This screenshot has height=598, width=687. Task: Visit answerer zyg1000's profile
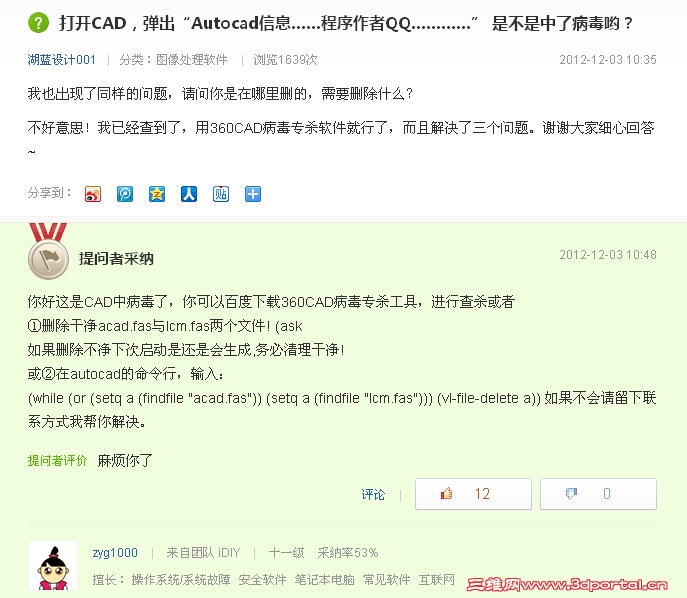pos(115,553)
